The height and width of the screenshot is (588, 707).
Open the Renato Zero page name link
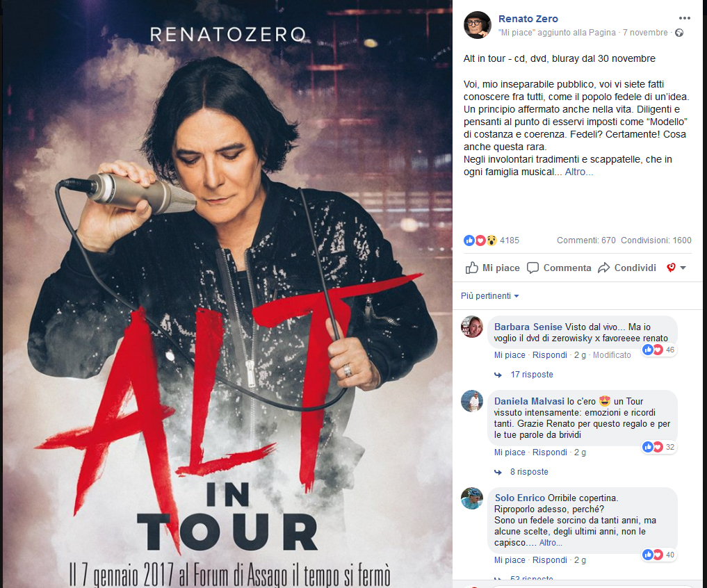528,19
